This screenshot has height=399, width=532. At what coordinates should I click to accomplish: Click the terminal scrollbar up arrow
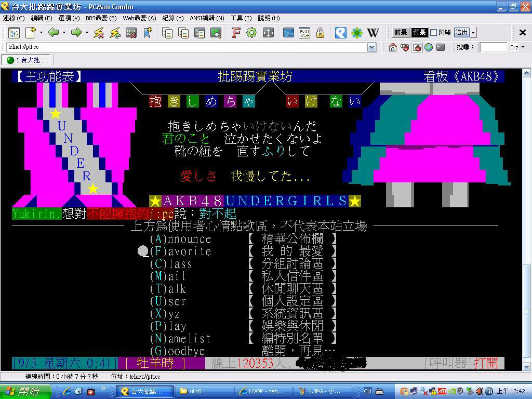[527, 73]
